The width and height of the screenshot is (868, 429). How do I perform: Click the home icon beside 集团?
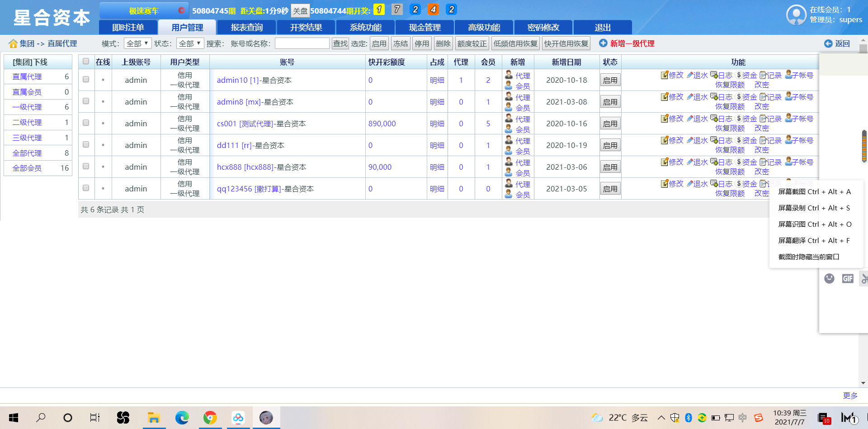click(x=13, y=43)
